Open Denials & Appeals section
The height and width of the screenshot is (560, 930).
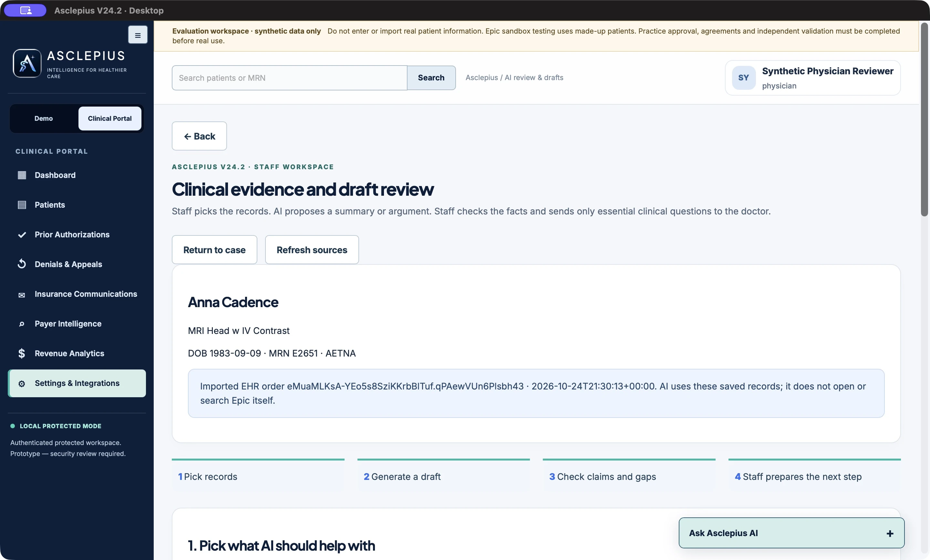pos(77,264)
